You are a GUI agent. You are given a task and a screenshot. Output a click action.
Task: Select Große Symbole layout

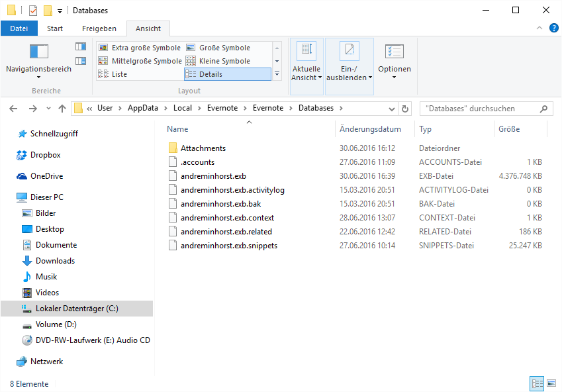click(x=218, y=48)
